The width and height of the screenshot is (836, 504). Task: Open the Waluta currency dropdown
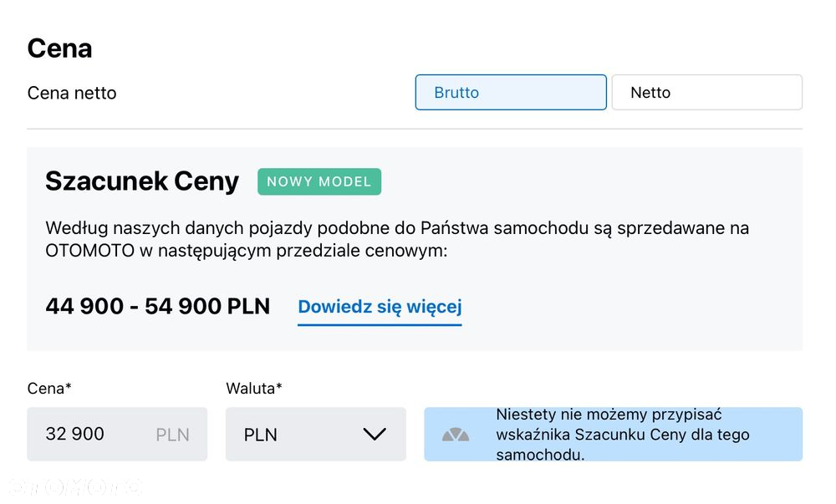(x=316, y=434)
